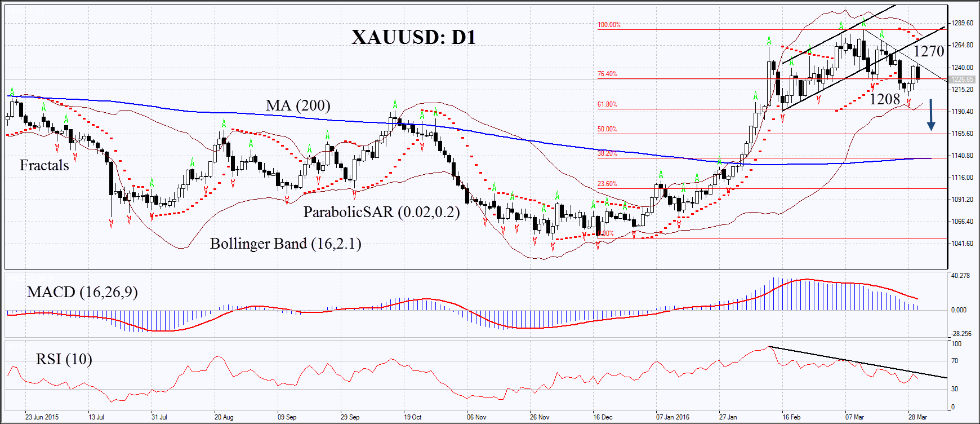Click the 1264.80 price axis value
Image resolution: width=980 pixels, height=424 pixels.
(x=963, y=45)
